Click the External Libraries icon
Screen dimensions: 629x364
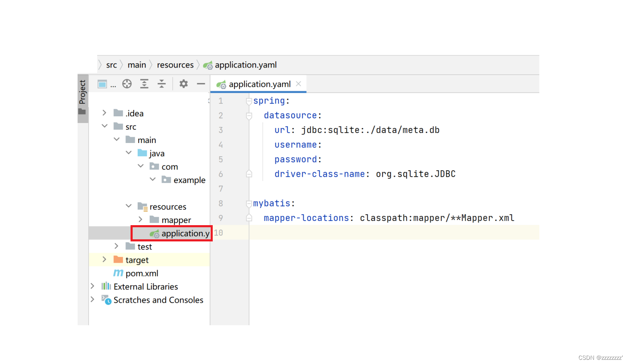pos(106,286)
